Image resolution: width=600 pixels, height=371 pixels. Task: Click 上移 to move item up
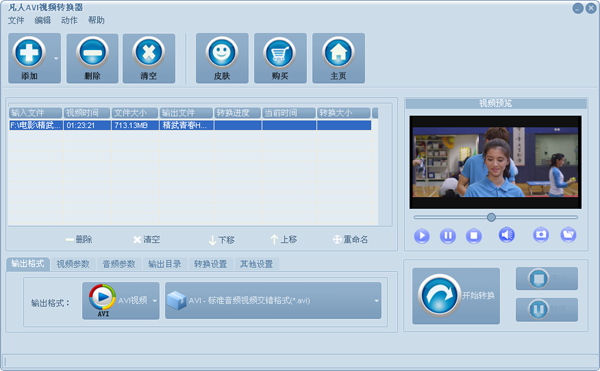[284, 239]
